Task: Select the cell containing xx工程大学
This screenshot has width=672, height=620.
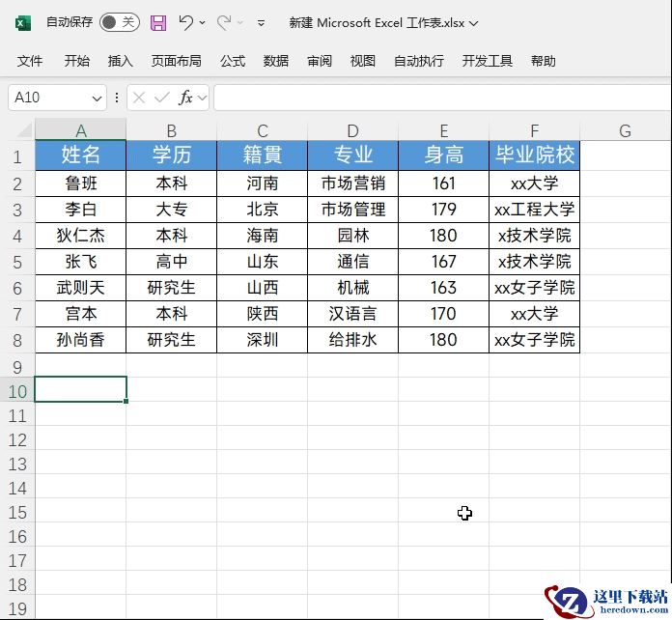Action: 535,210
